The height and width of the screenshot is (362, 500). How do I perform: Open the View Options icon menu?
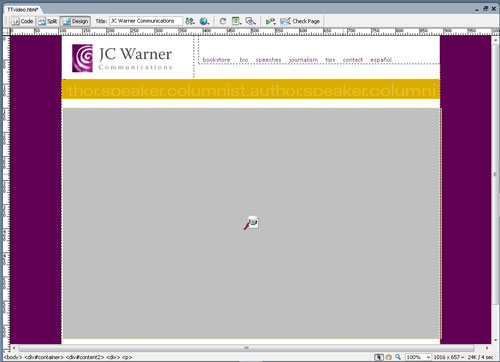[x=236, y=21]
